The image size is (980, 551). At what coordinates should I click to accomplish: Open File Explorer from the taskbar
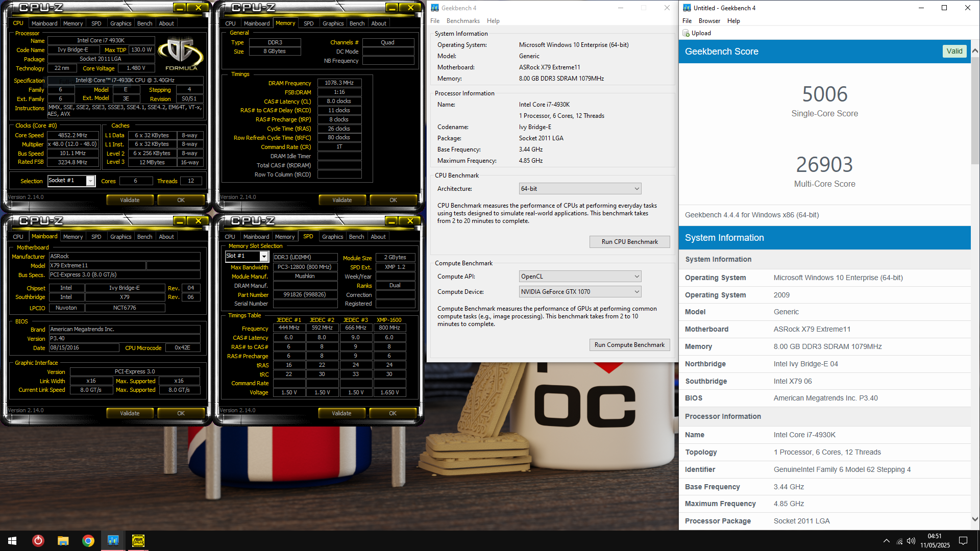click(63, 541)
